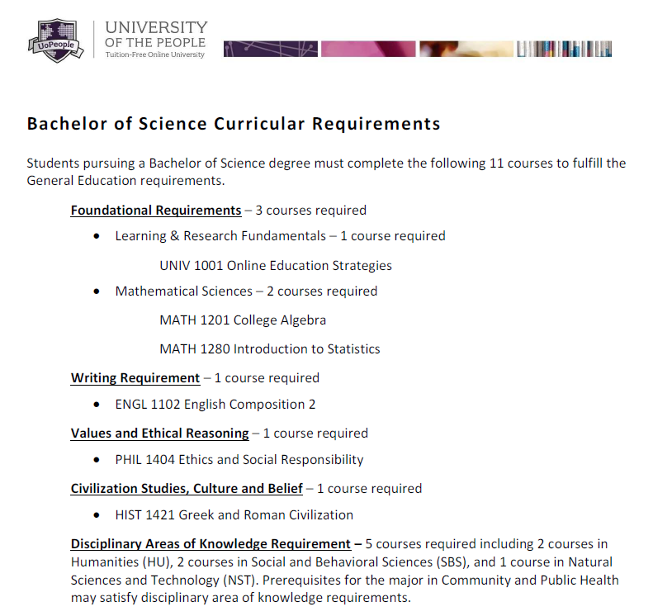The image size is (672, 616).
Task: Select the ENGL 1102 English Composition 2 item
Action: click(215, 404)
